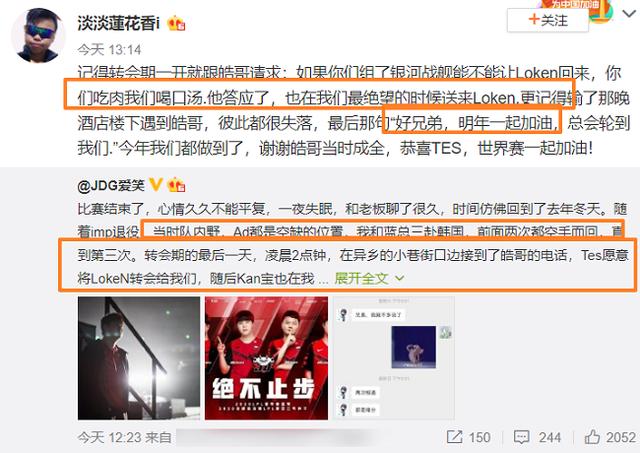Open the post options chevron at top right

pyautogui.click(x=629, y=14)
